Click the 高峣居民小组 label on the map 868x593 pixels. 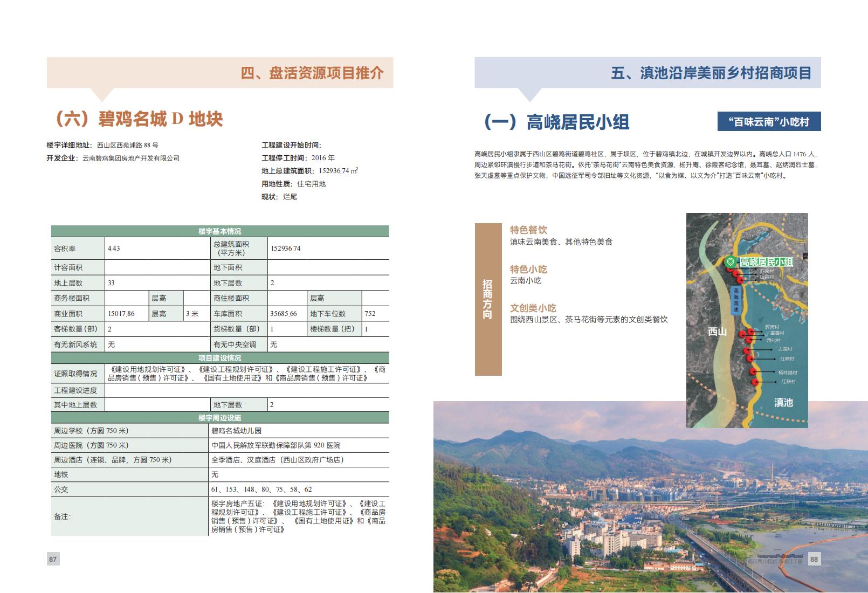pyautogui.click(x=766, y=262)
